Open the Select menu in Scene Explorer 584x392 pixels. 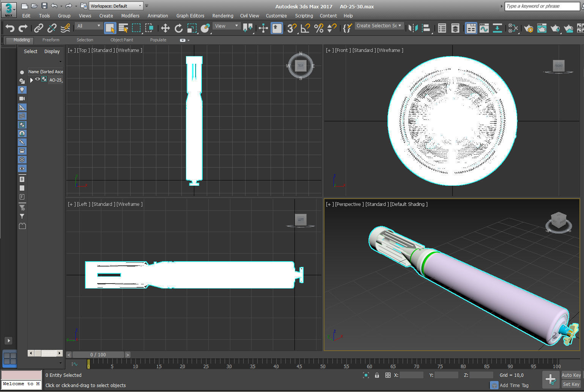pos(30,52)
